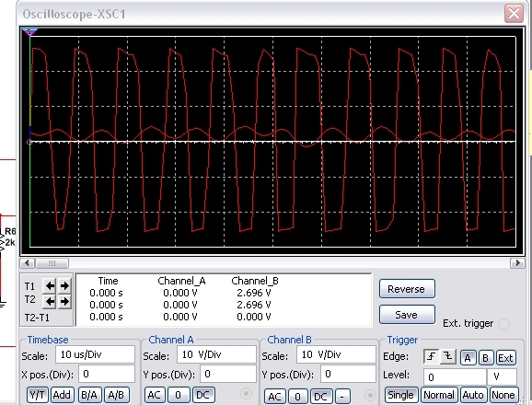Click the Channel_B column header
The image size is (532, 405).
255,281
